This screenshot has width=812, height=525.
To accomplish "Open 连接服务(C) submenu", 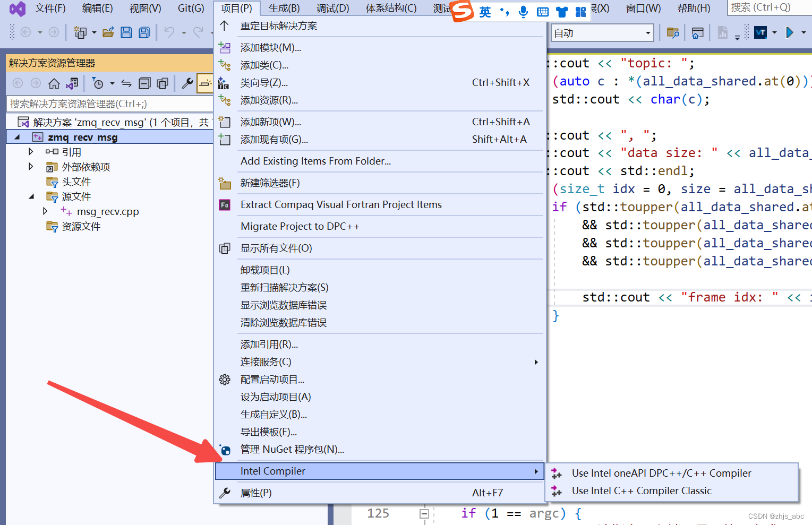I will tap(379, 362).
